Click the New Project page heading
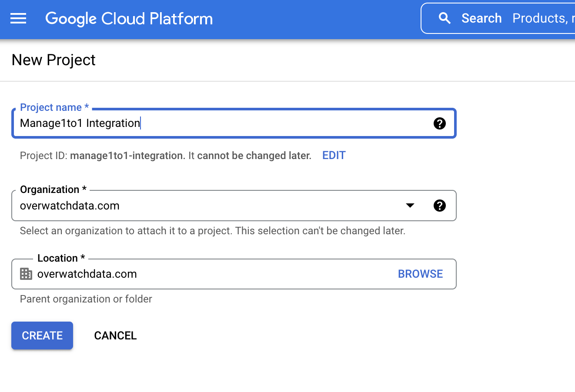Screen dimensions: 575x392 click(53, 60)
